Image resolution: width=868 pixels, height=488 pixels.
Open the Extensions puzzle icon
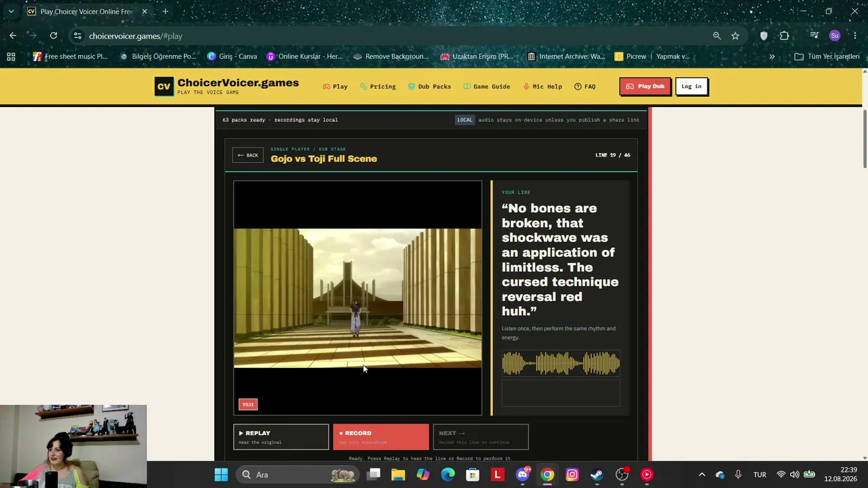coord(785,36)
